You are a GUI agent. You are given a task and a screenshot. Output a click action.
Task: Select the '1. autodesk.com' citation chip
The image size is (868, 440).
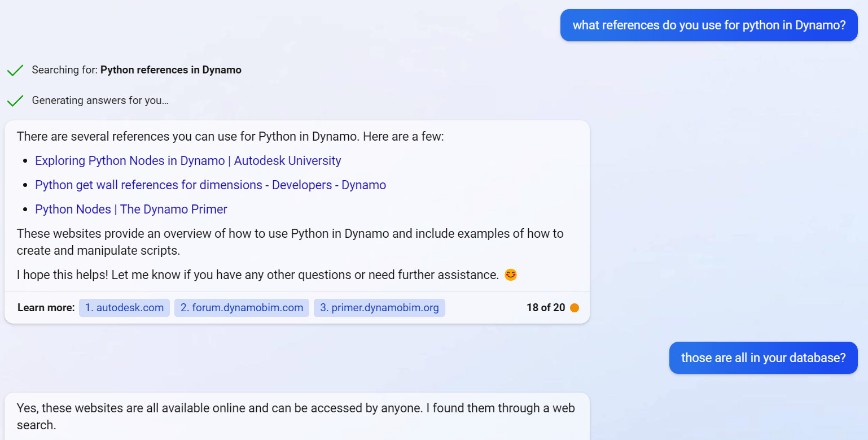(x=124, y=307)
